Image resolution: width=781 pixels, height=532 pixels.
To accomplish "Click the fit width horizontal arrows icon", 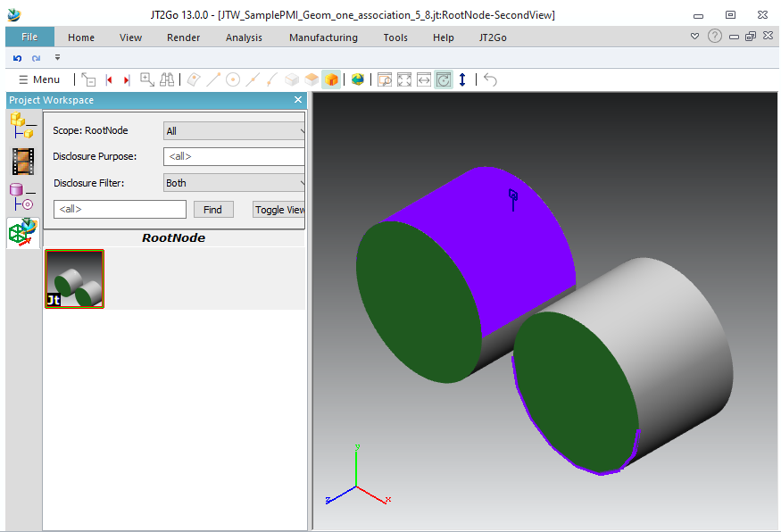I will (424, 79).
